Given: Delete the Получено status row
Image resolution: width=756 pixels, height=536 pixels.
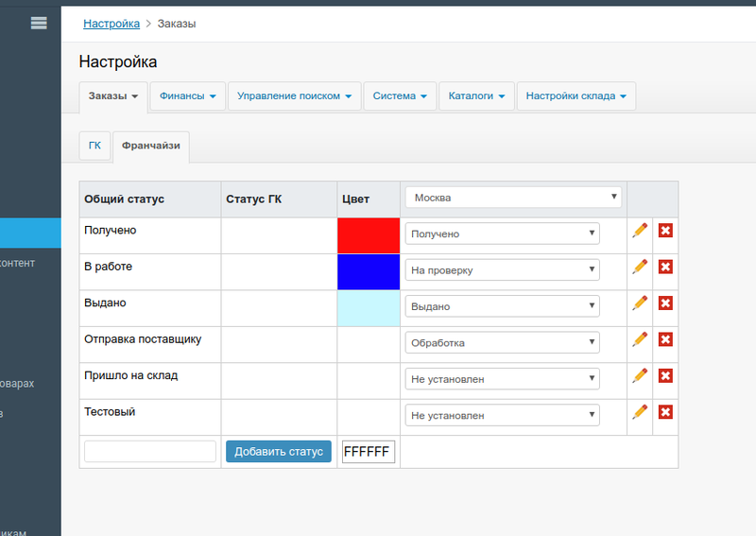Looking at the screenshot, I should point(665,231).
